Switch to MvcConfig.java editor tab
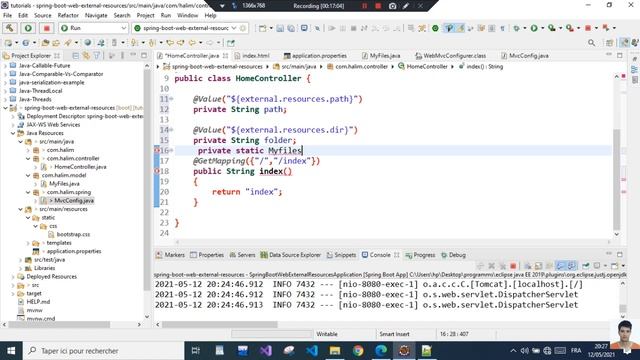This screenshot has height=360, width=640. click(528, 56)
